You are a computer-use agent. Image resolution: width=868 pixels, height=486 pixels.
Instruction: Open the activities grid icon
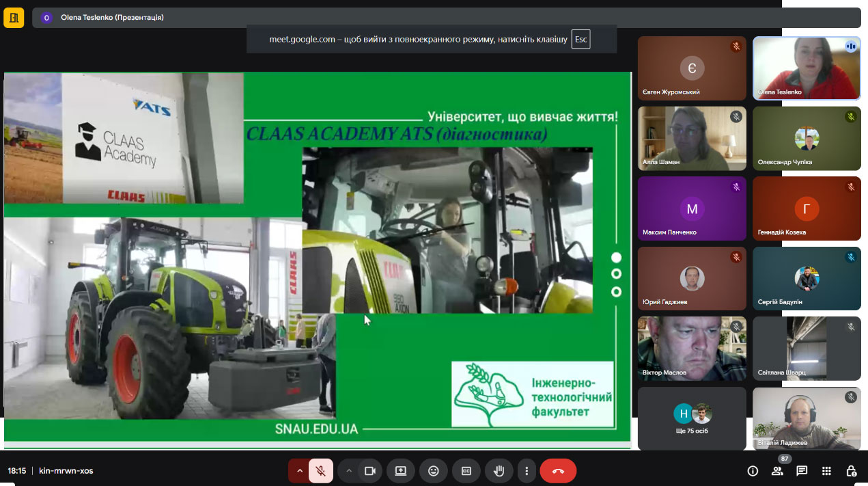pyautogui.click(x=826, y=471)
